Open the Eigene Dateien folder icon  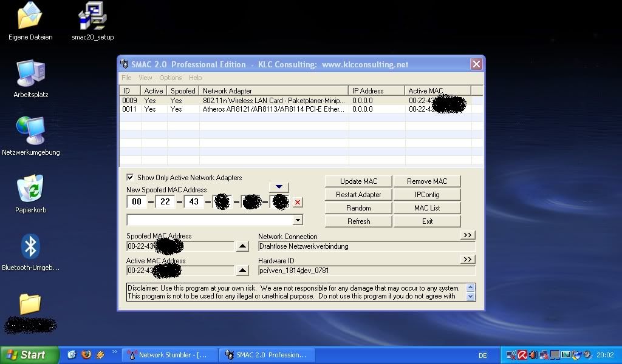click(x=30, y=17)
